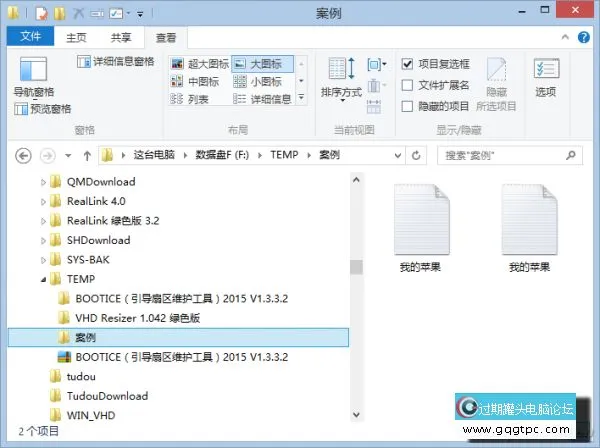Viewport: 600px width, 448px height.
Task: Select Large icons (大图标) layout
Action: (x=262, y=64)
